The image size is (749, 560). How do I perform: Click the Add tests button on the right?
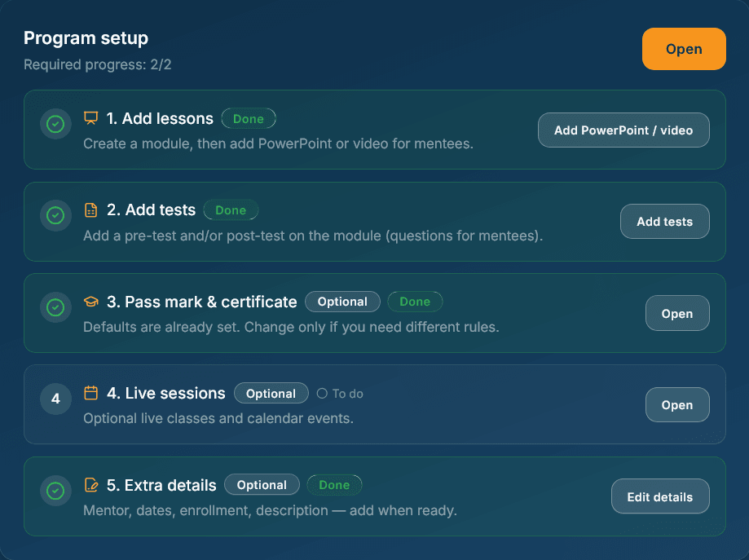click(x=664, y=221)
